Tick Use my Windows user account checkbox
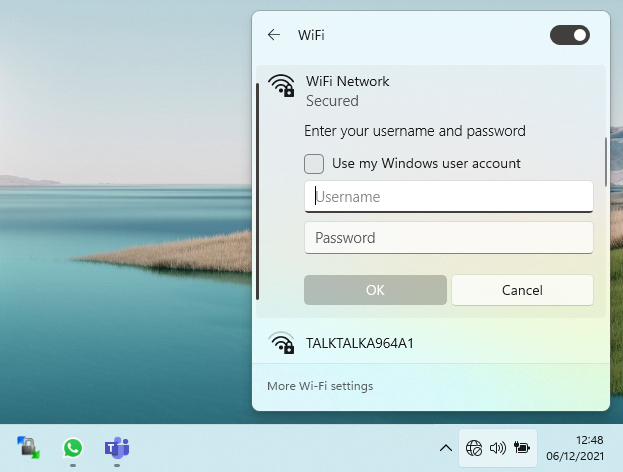This screenshot has height=472, width=623. (x=314, y=164)
